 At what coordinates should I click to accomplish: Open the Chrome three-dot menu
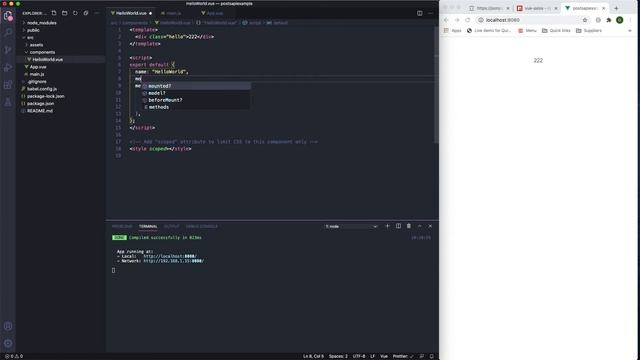point(630,20)
